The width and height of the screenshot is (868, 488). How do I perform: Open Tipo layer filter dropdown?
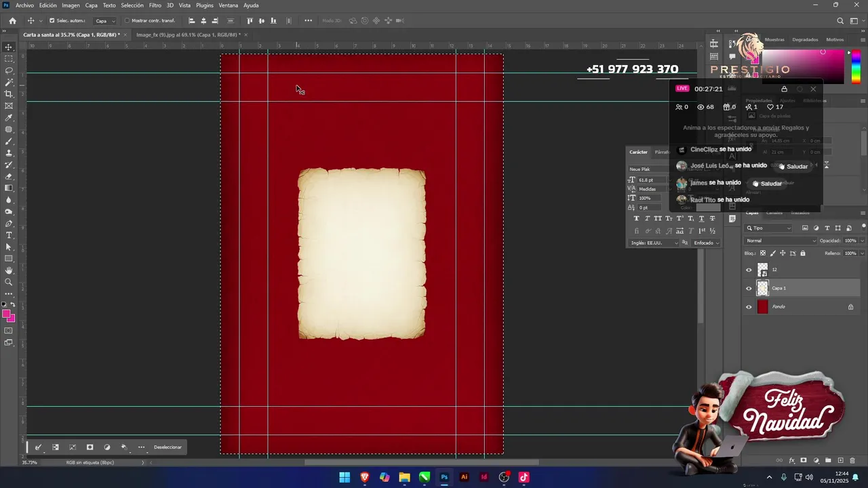pos(768,228)
